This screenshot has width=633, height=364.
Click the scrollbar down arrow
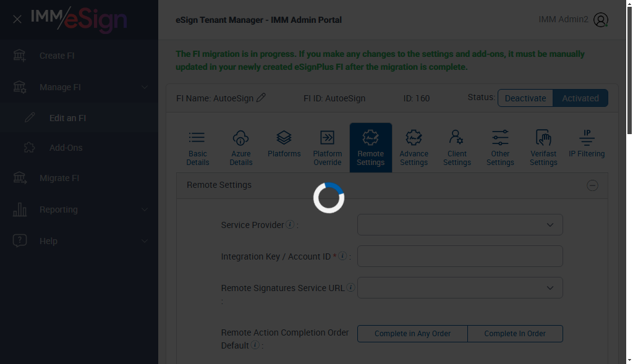pyautogui.click(x=629, y=360)
